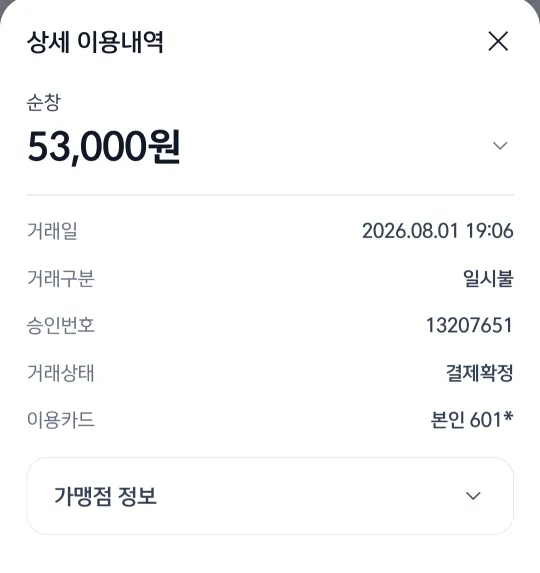Image resolution: width=540 pixels, height=573 pixels.
Task: Tap the transaction date 2026.08.01 19:06
Action: pos(437,231)
